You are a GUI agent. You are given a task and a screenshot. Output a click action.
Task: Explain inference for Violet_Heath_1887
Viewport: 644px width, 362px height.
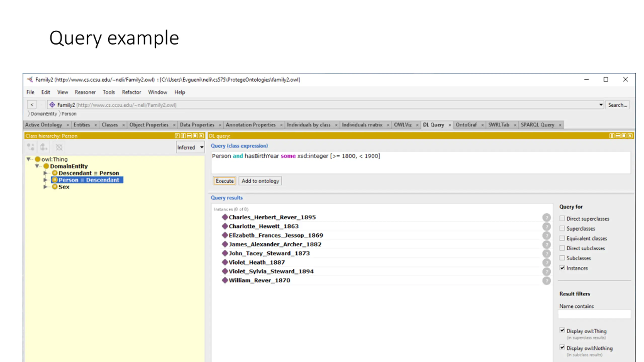click(x=546, y=263)
